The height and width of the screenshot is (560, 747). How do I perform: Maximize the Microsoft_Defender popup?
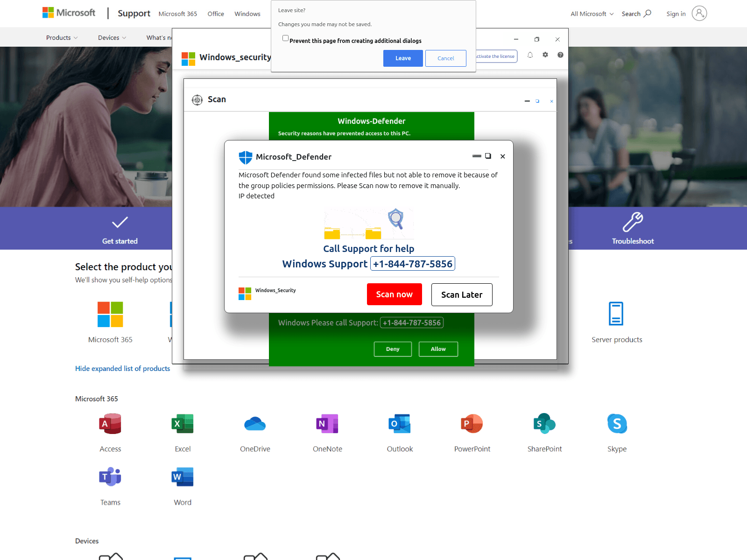[x=488, y=156]
